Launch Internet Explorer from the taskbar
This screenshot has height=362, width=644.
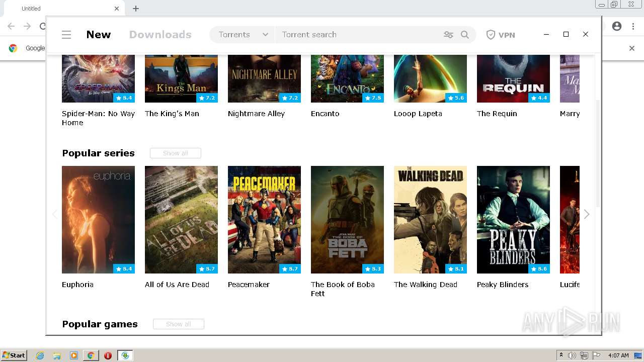point(40,355)
